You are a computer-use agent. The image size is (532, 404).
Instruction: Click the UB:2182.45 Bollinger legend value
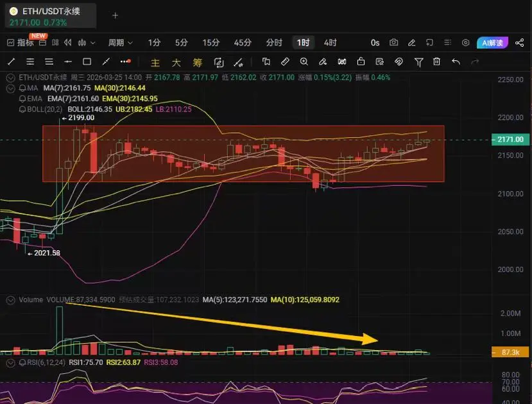(133, 109)
